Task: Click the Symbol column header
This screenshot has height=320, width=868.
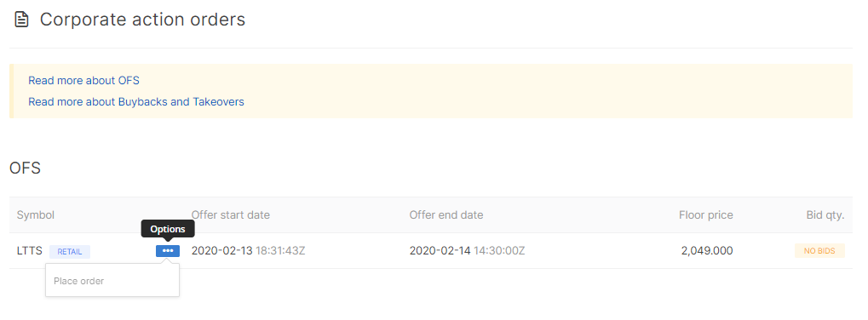Action: coord(36,215)
